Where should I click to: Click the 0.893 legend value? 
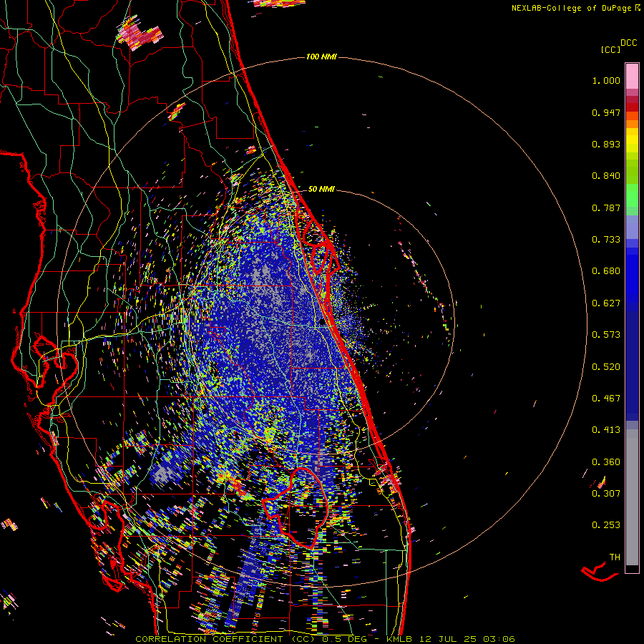606,144
